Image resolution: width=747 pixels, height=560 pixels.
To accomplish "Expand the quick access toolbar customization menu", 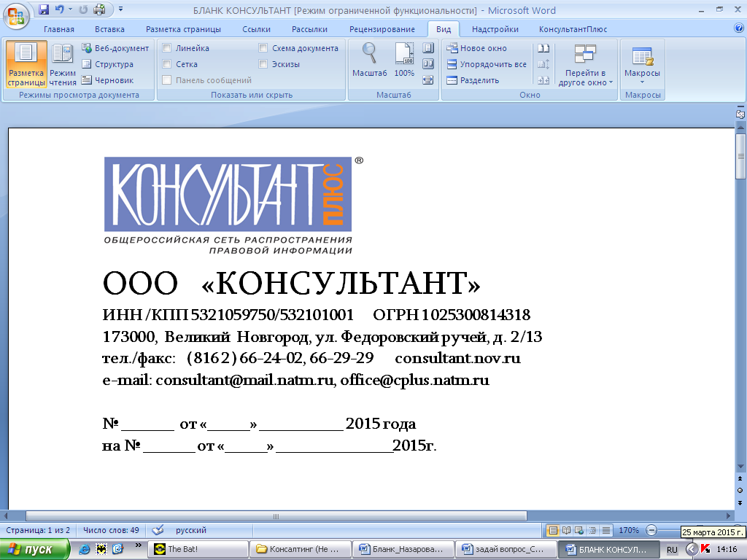I will (120, 9).
